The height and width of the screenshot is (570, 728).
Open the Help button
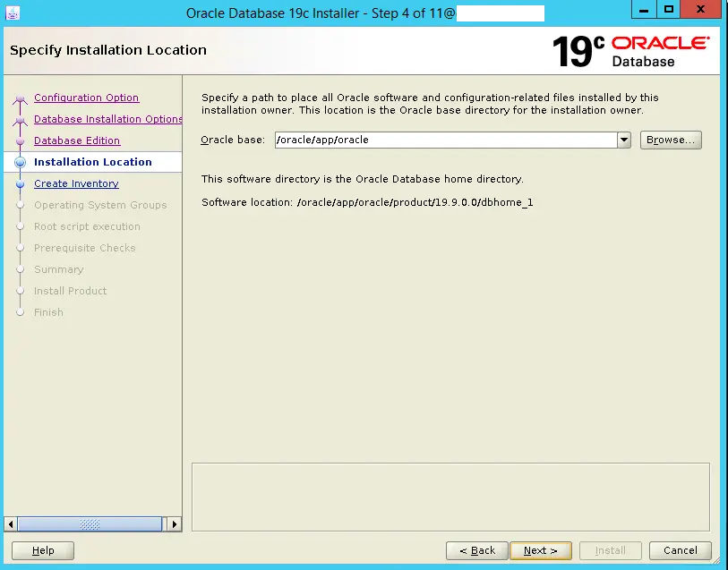pyautogui.click(x=43, y=550)
